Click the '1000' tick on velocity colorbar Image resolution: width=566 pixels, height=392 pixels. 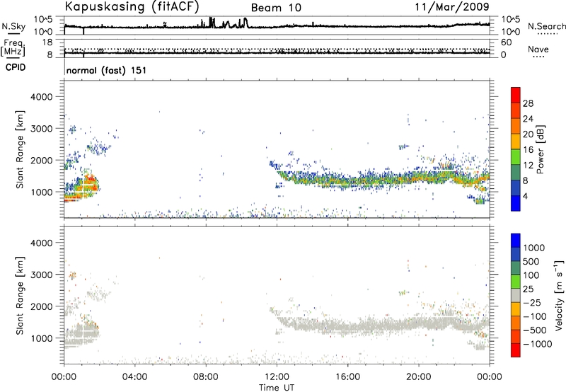(534, 248)
